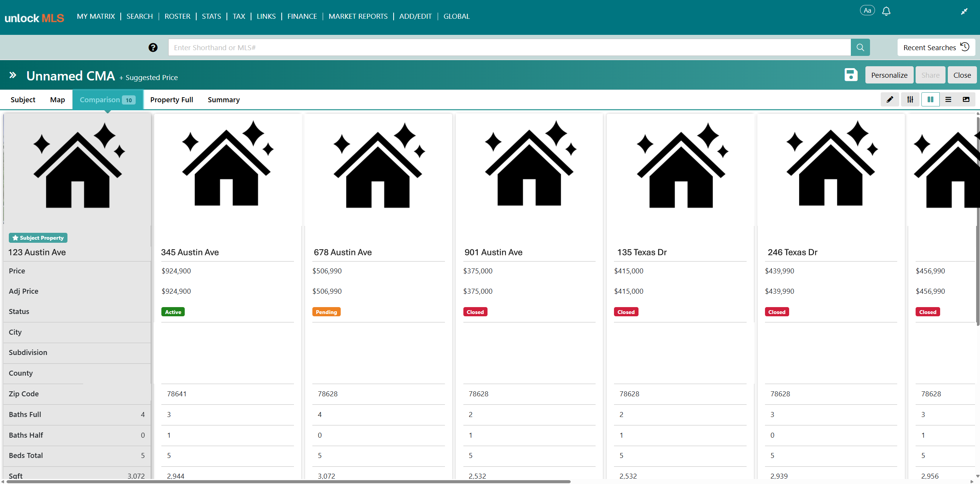980x484 pixels.
Task: Open GLOBAL menu
Action: [456, 16]
